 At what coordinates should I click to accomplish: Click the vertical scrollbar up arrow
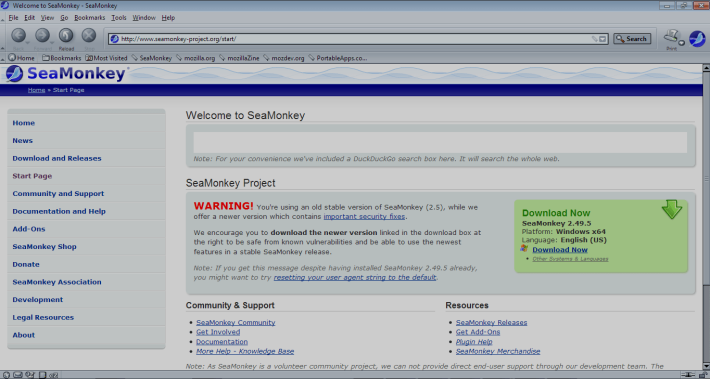click(x=706, y=68)
